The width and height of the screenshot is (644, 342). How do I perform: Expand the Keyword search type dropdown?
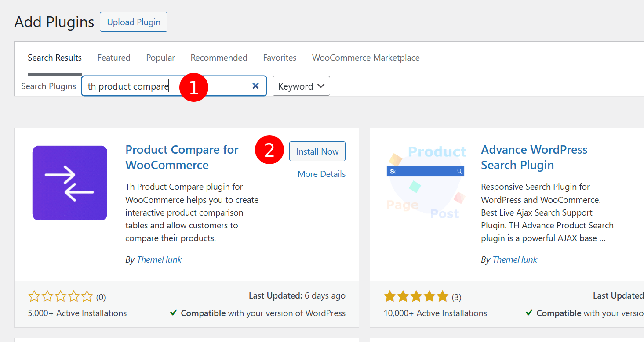(x=301, y=86)
